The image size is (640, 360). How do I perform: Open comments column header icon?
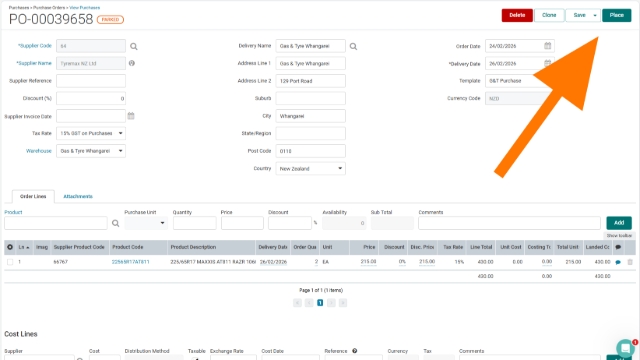click(618, 247)
